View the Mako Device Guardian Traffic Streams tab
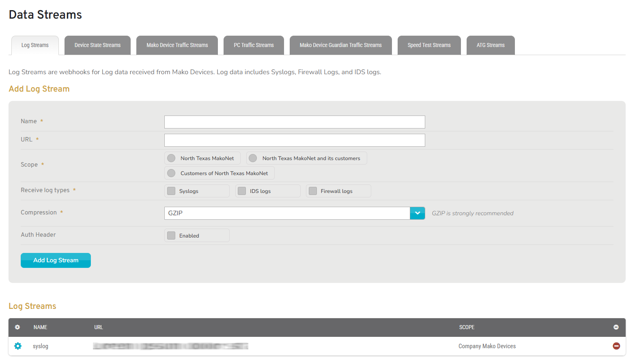 pyautogui.click(x=340, y=45)
